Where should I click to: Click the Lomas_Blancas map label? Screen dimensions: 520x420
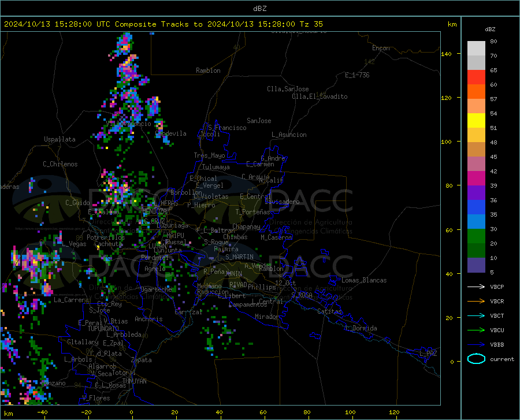364,280
